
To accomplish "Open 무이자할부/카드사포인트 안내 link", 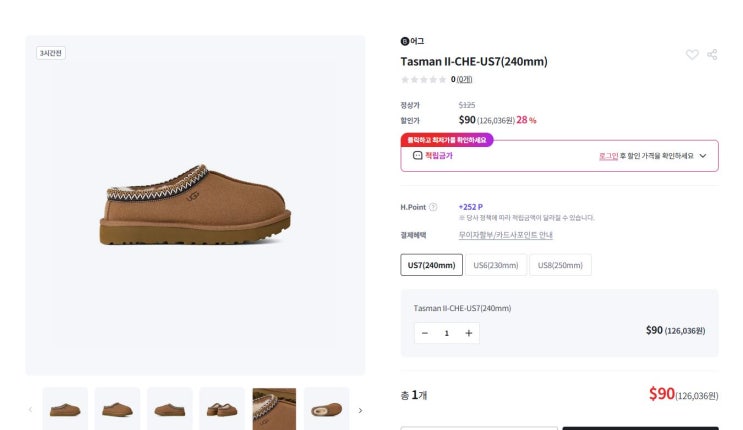I will [505, 235].
